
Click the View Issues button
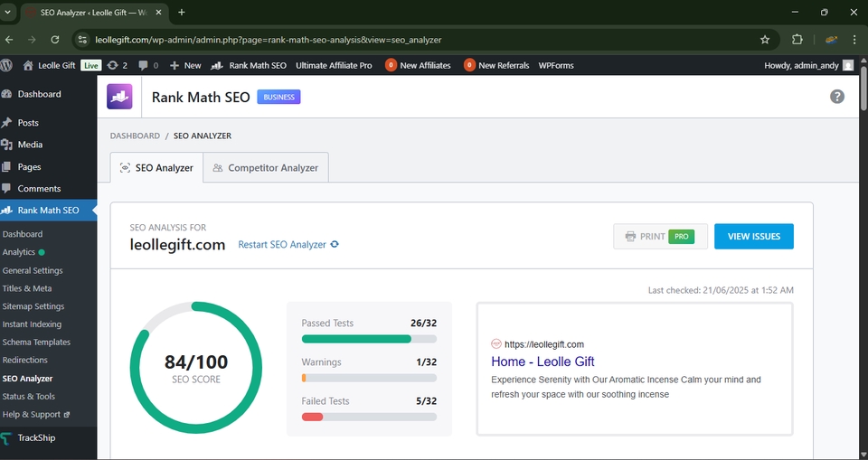tap(753, 236)
